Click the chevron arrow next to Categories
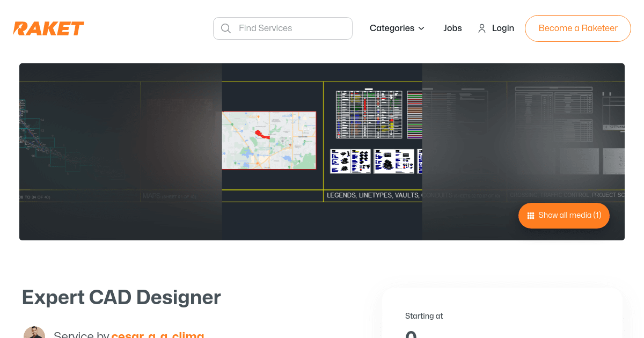 point(422,28)
